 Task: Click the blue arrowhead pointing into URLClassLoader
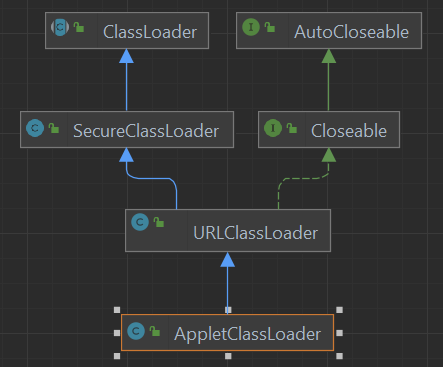227,260
